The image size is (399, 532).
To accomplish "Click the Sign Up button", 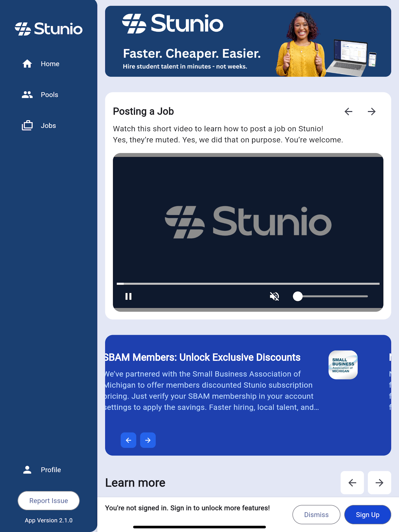I will click(x=367, y=514).
